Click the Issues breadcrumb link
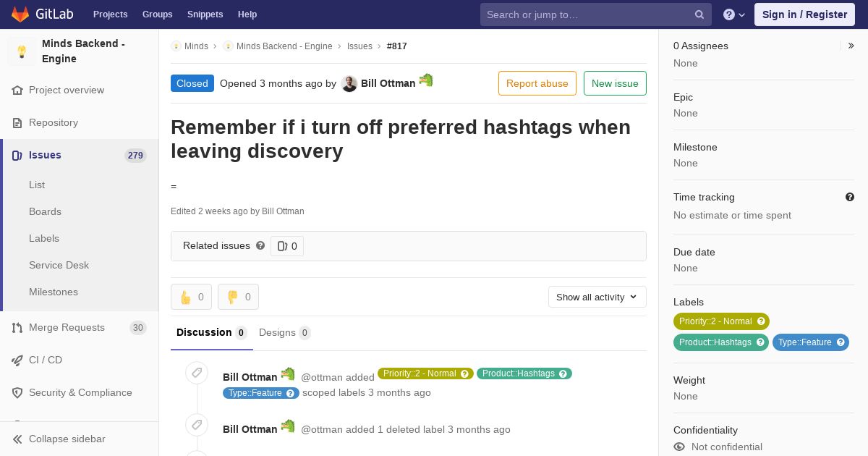The image size is (868, 456). coord(359,46)
